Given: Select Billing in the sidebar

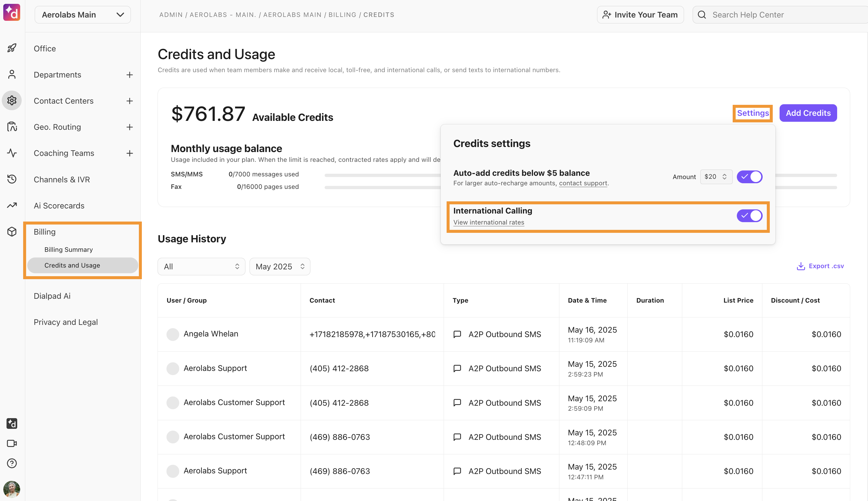Looking at the screenshot, I should click(x=45, y=232).
